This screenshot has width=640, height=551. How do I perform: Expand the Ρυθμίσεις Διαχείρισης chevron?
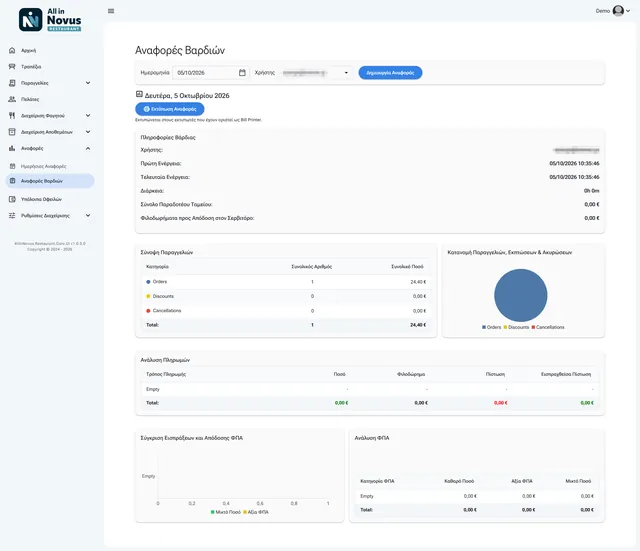tap(88, 216)
